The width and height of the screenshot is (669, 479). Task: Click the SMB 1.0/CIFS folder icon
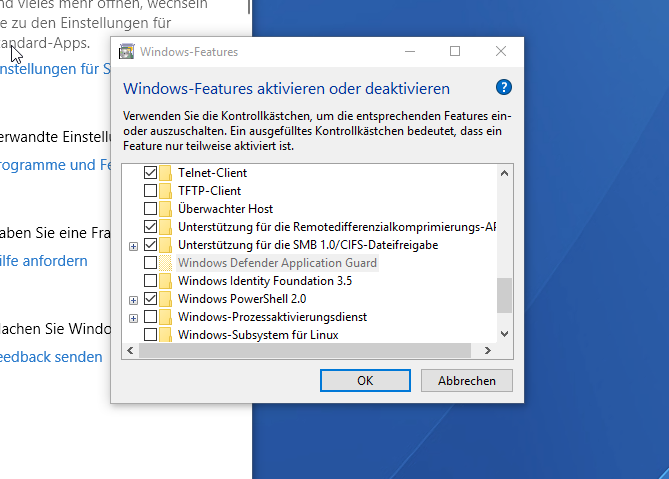click(165, 245)
